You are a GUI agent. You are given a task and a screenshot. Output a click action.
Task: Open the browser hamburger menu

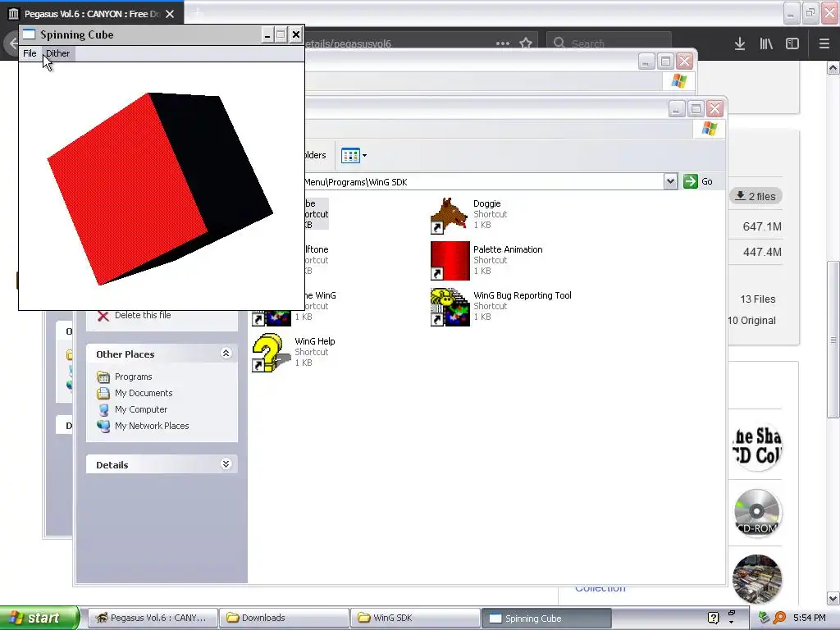[824, 43]
